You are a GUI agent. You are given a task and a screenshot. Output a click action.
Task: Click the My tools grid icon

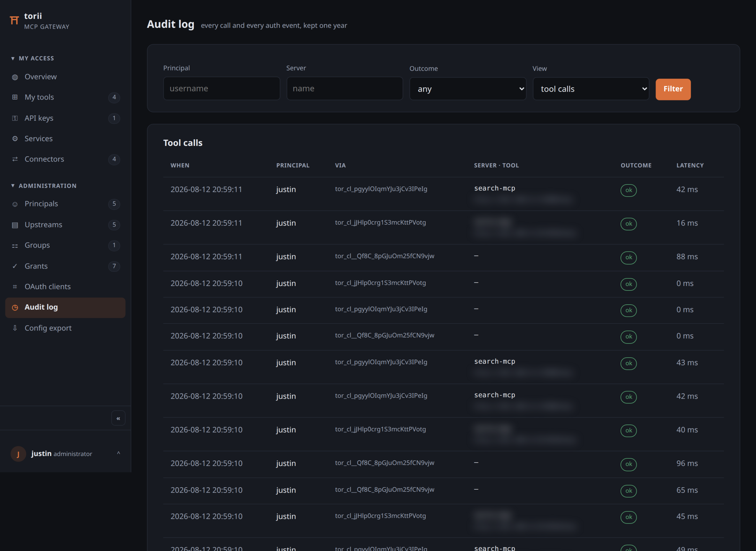15,97
